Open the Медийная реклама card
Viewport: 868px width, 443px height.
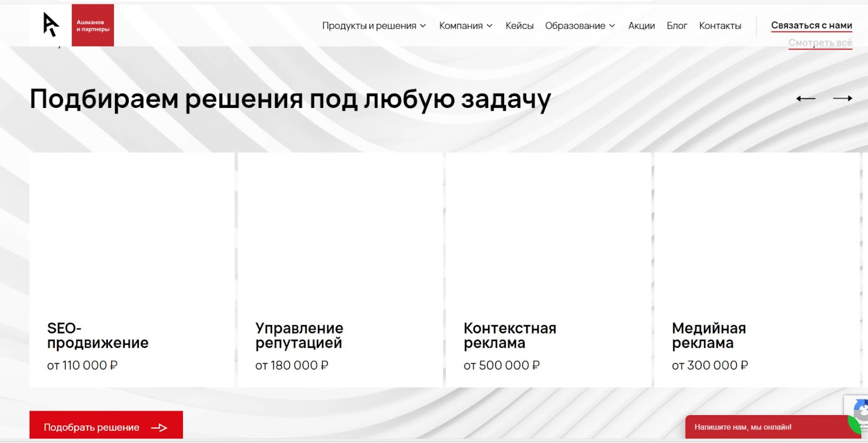coord(757,270)
